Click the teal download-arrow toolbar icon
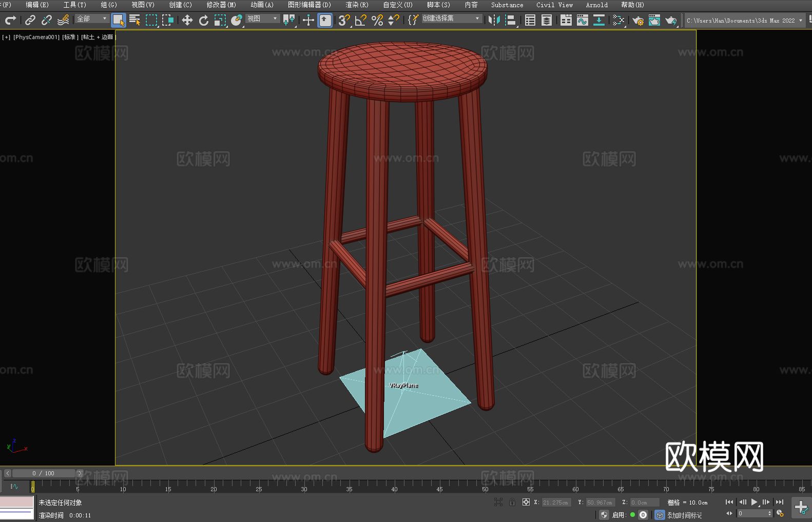The image size is (812, 522). (599, 20)
